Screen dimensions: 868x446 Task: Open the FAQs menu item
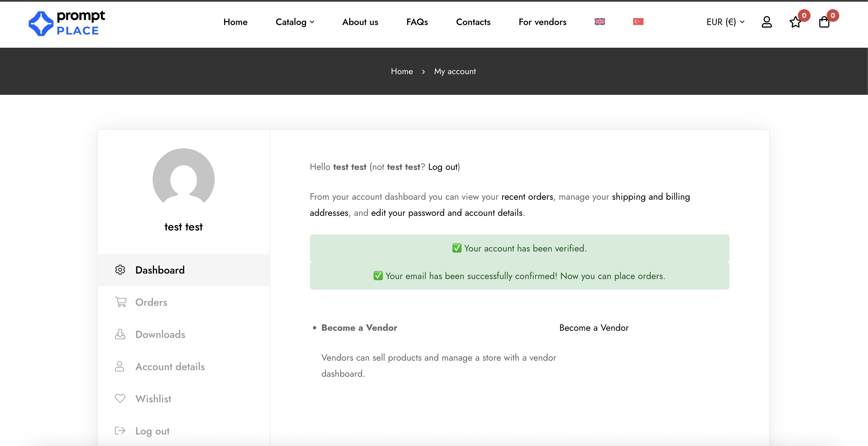(x=417, y=22)
